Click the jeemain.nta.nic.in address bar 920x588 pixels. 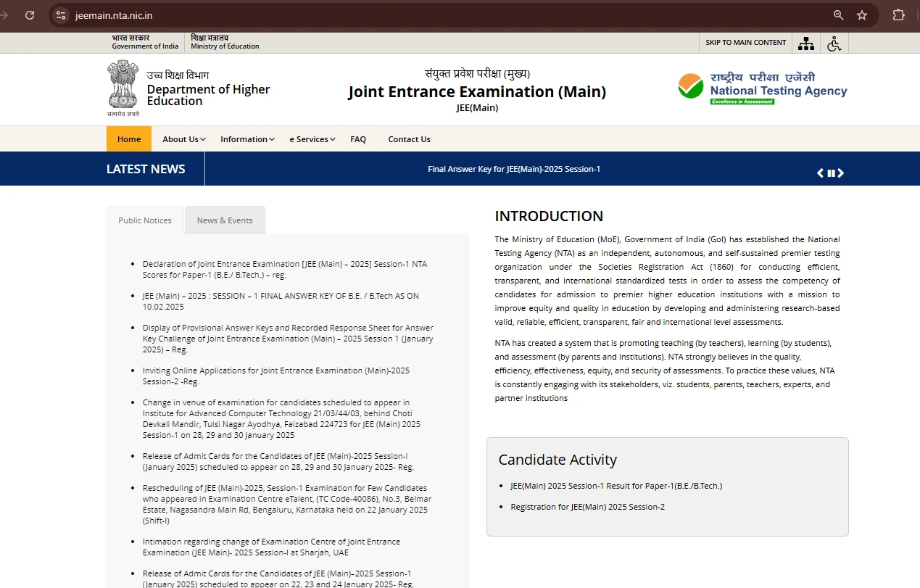pyautogui.click(x=115, y=15)
